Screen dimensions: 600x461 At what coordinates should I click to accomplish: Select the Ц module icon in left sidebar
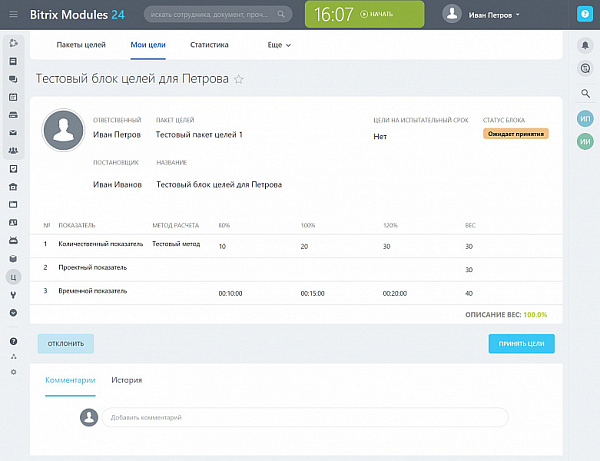pos(13,276)
